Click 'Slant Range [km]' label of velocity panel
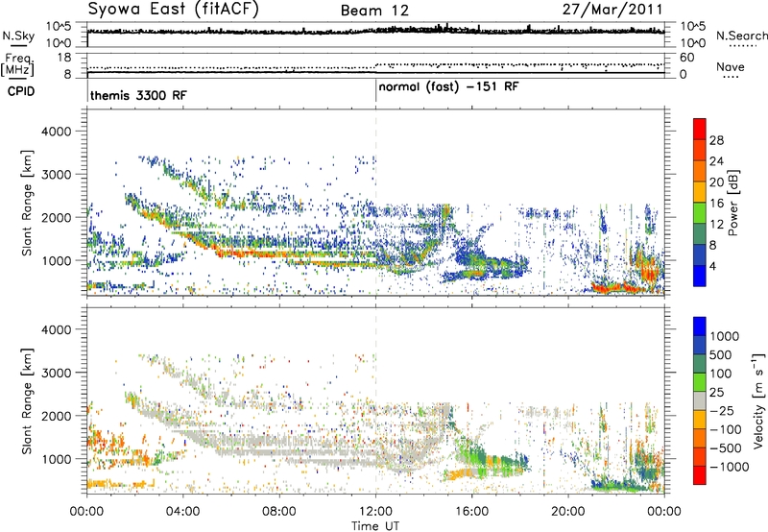 [27, 400]
